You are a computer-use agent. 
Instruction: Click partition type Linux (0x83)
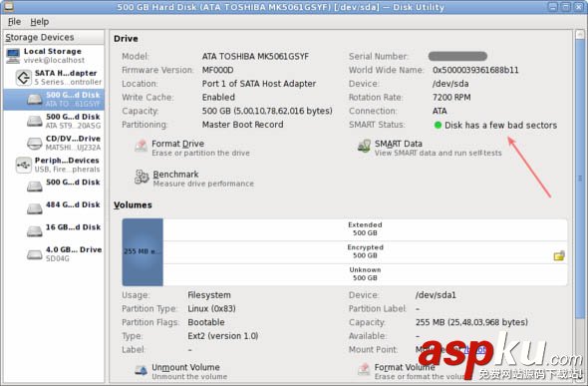211,309
